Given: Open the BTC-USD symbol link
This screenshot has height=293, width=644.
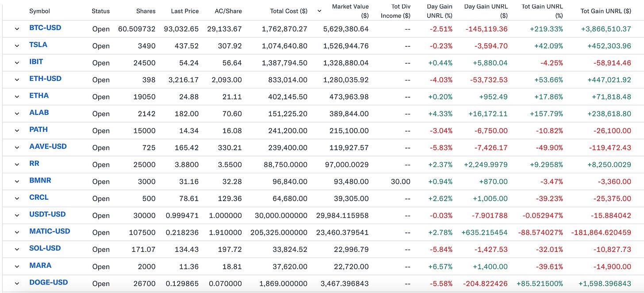Looking at the screenshot, I should pos(45,28).
